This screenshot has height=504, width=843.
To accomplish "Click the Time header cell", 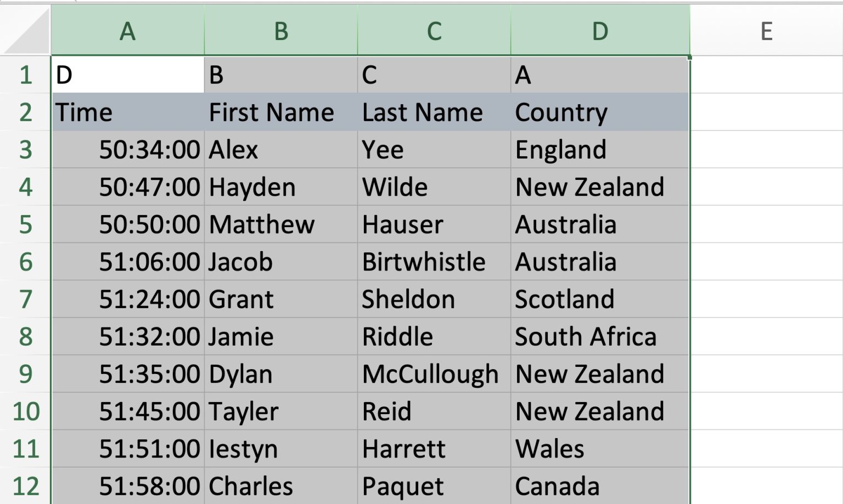I will [128, 112].
